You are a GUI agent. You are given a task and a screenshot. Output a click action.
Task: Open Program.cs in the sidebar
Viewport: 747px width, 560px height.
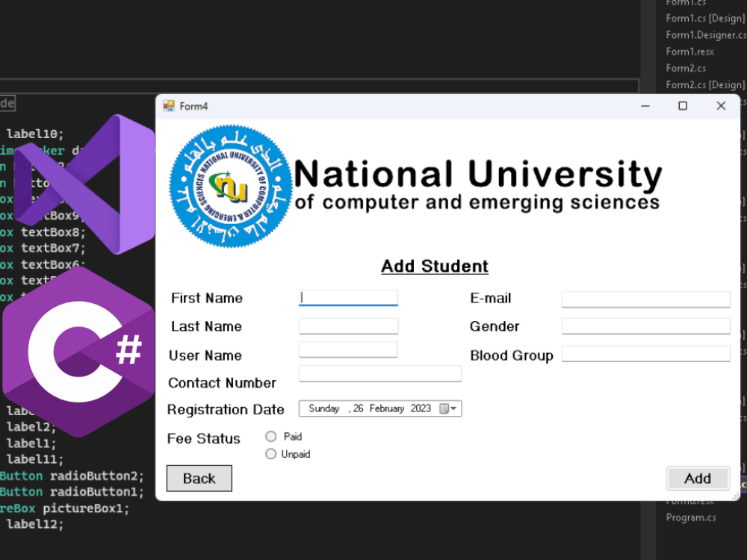(690, 517)
